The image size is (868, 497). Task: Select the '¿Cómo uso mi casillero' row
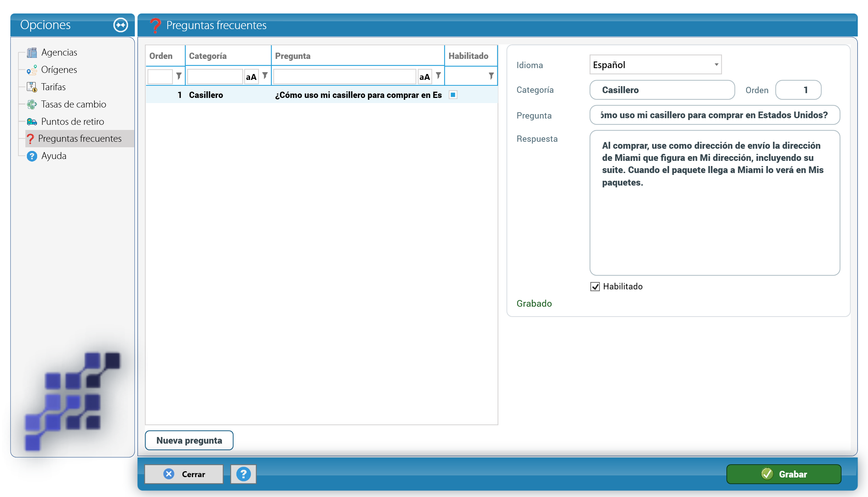pyautogui.click(x=321, y=95)
